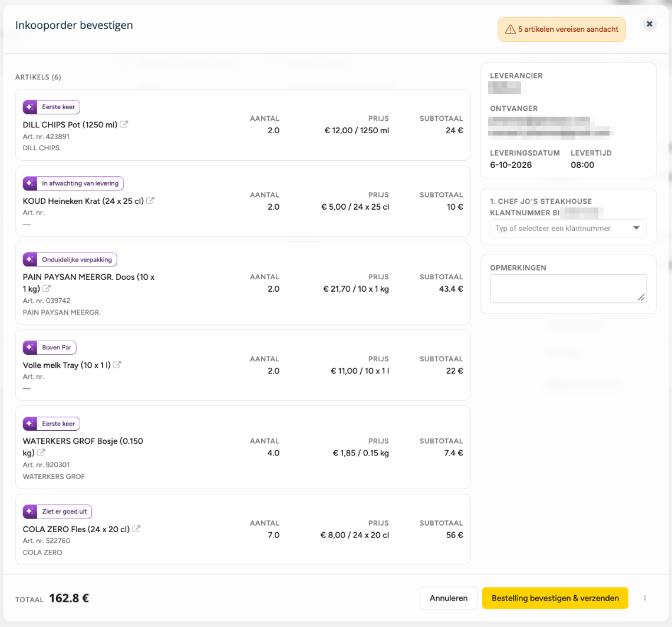Screen dimensions: 672x627
Task: Click the 1. CHEF JO'S STEAKHOUSE heading
Action: 541,202
